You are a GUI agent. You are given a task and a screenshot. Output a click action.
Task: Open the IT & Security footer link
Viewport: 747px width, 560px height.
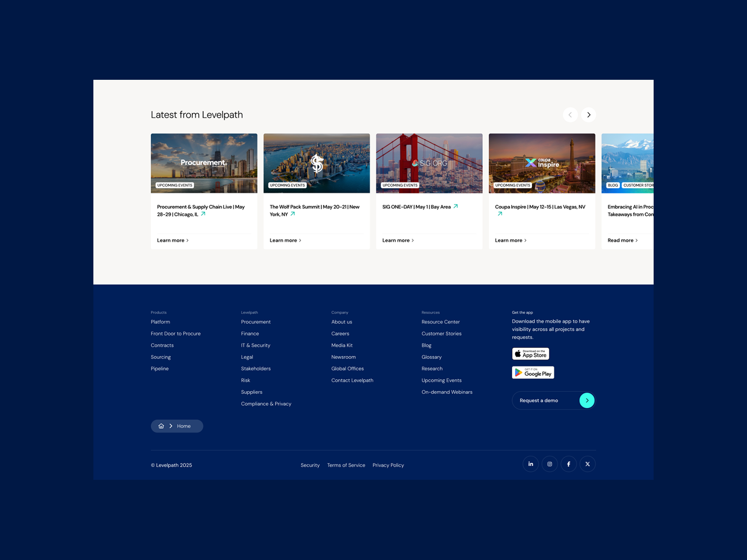tap(255, 345)
